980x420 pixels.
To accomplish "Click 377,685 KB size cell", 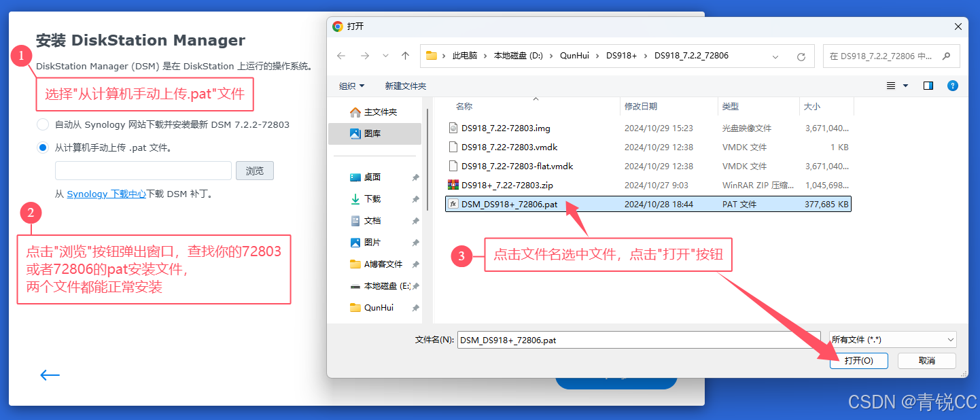I will (x=826, y=204).
